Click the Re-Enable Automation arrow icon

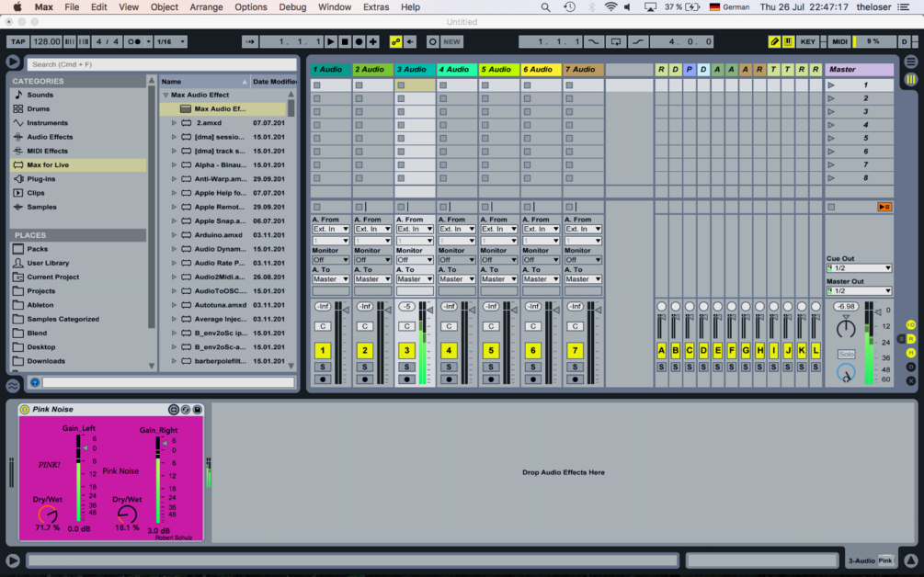pyautogui.click(x=410, y=41)
